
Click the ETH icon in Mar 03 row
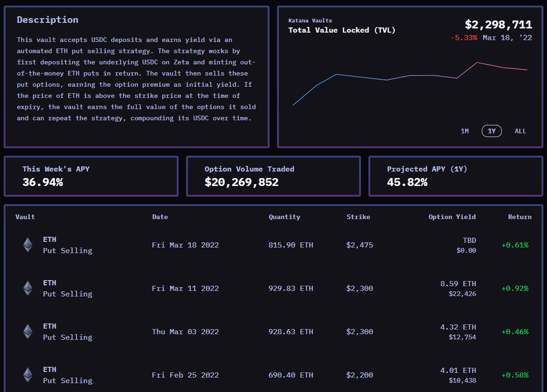click(x=27, y=332)
